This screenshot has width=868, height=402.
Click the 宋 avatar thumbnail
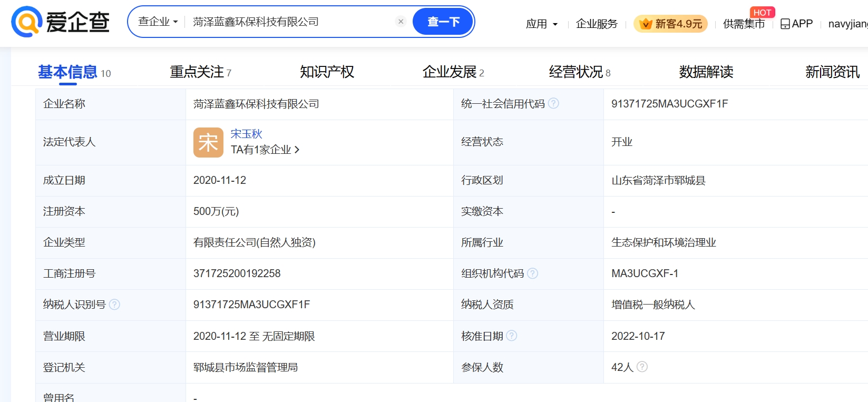pyautogui.click(x=208, y=142)
